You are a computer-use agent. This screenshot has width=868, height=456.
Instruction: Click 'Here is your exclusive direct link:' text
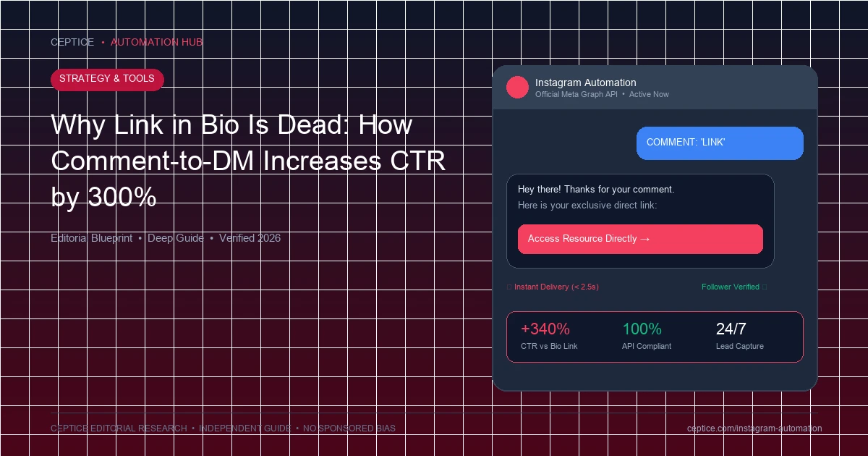click(x=587, y=206)
